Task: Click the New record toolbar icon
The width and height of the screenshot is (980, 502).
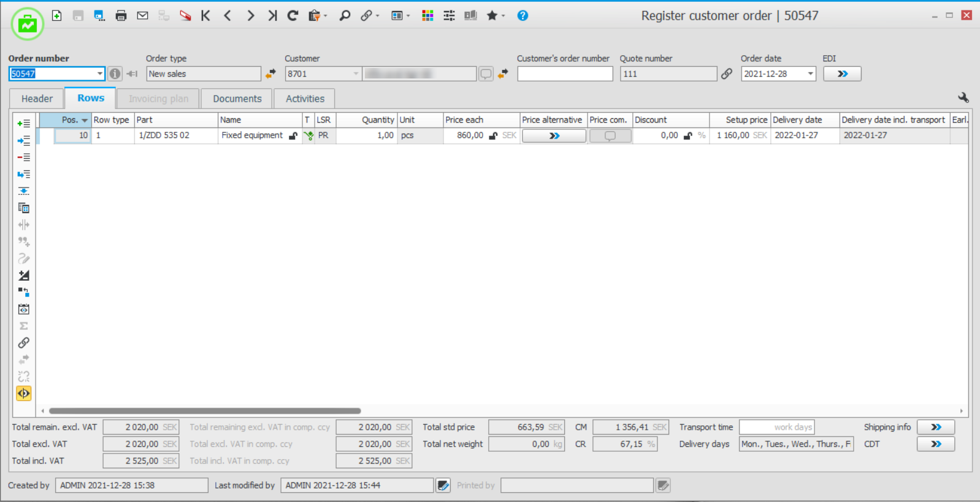Action: click(56, 16)
